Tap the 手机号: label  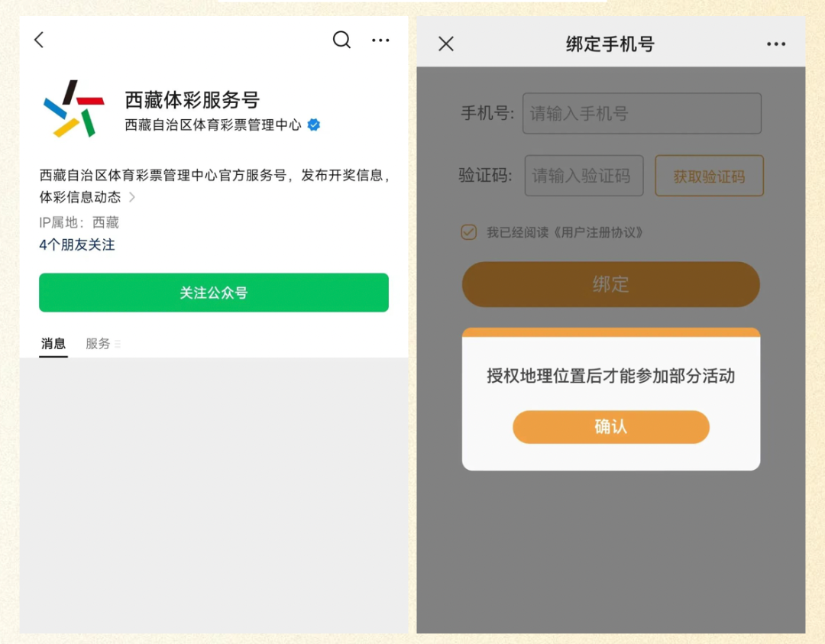pyautogui.click(x=487, y=113)
